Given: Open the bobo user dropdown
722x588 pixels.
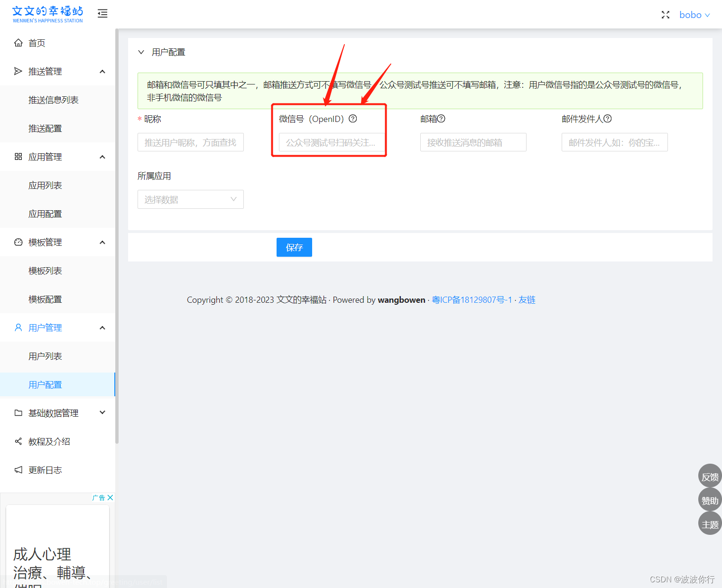Looking at the screenshot, I should pos(694,15).
